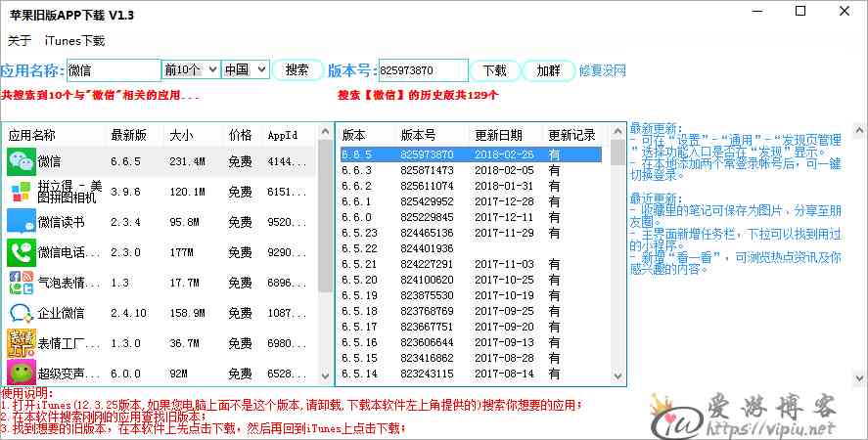The image size is (868, 440).
Task: Select the 微信读书 app icon
Action: 22,222
